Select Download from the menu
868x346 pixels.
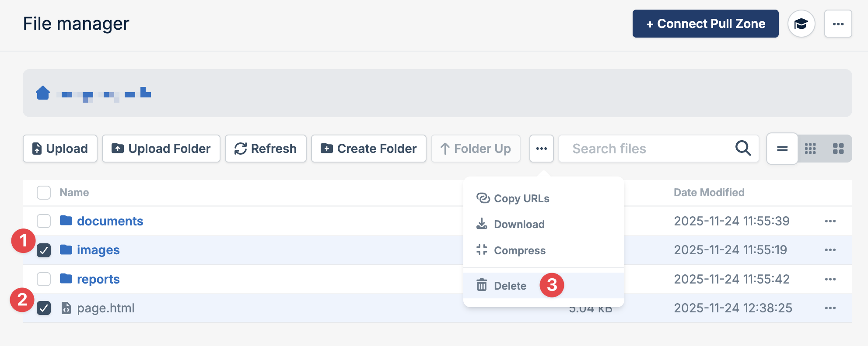(x=544, y=224)
